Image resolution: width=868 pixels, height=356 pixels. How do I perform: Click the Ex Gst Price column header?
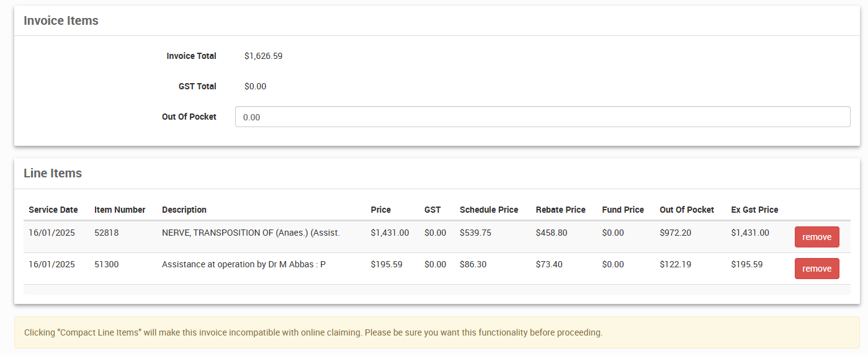754,210
